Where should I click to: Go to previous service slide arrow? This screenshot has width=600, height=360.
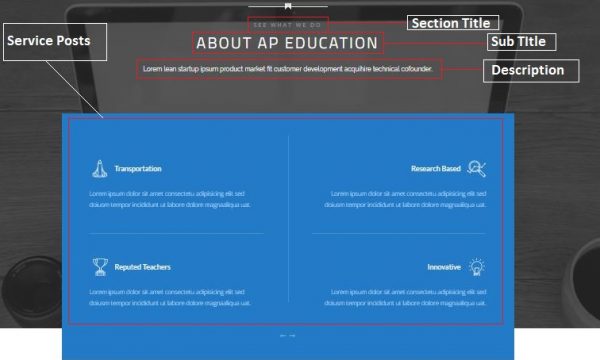[x=283, y=336]
